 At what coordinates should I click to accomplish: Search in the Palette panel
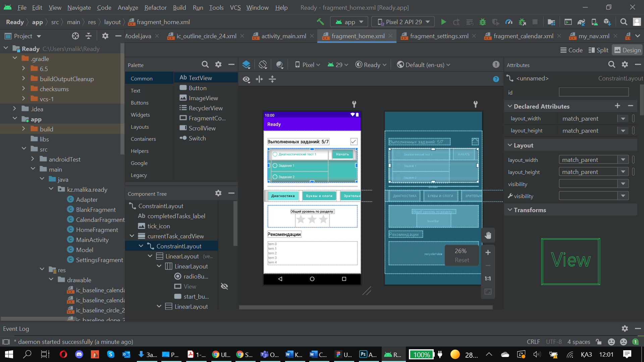205,65
